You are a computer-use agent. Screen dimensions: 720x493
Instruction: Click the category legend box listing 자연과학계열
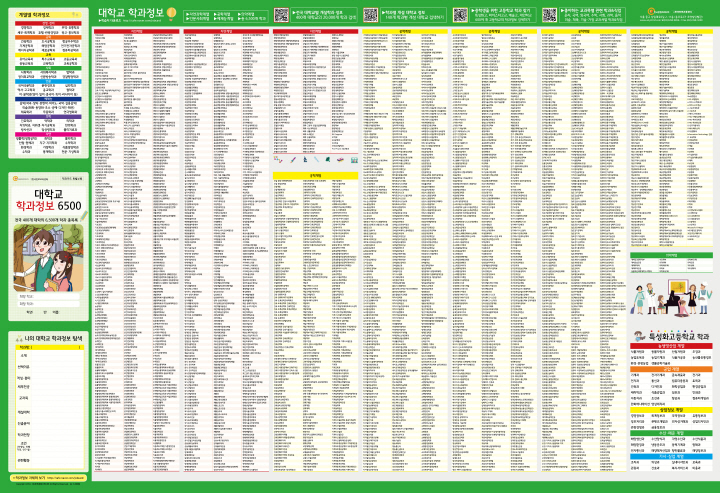[226, 16]
